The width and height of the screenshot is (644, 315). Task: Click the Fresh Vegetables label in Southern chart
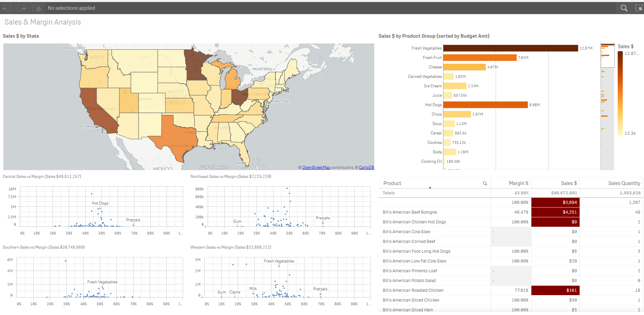point(103,282)
